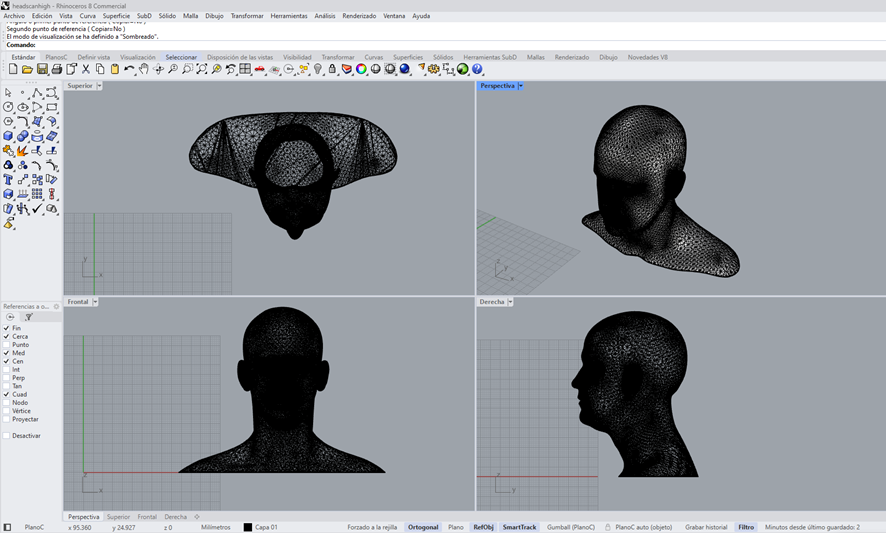Click the black Capa 01 layer color swatch
886x533 pixels.
248,527
